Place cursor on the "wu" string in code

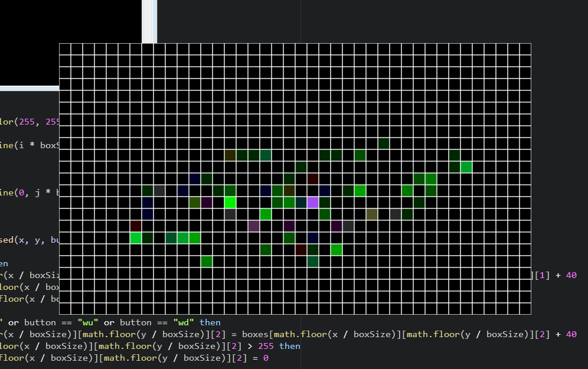pos(88,322)
